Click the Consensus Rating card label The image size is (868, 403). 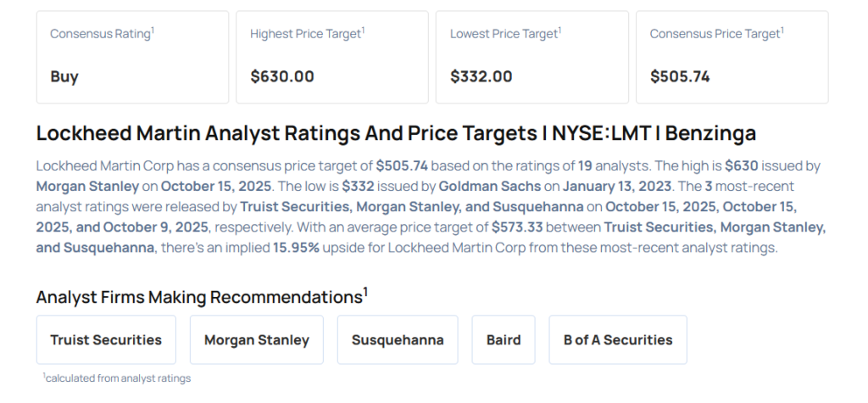pos(101,34)
